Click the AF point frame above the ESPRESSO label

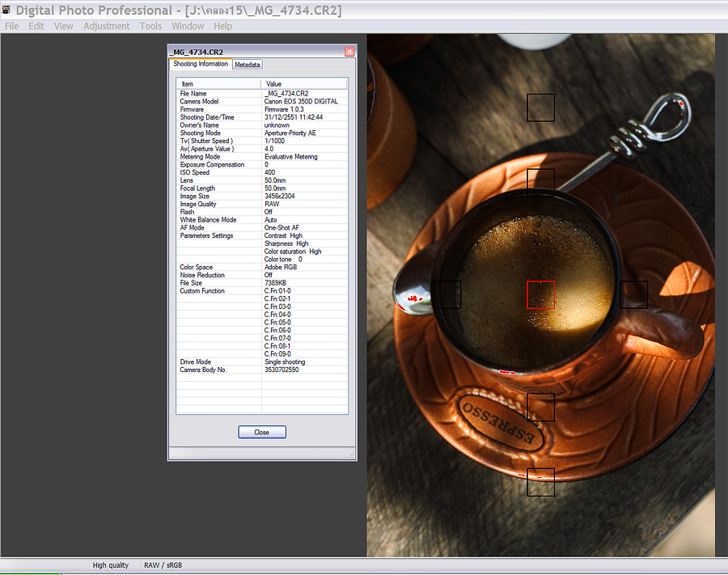pyautogui.click(x=540, y=407)
